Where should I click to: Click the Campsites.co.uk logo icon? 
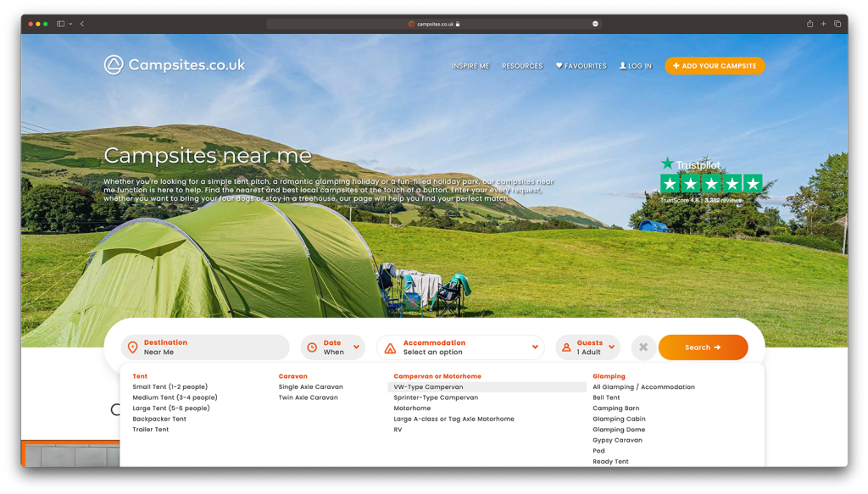pos(114,65)
